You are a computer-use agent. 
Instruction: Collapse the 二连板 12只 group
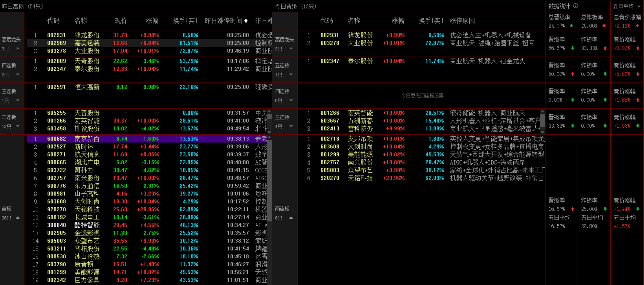tap(18, 126)
